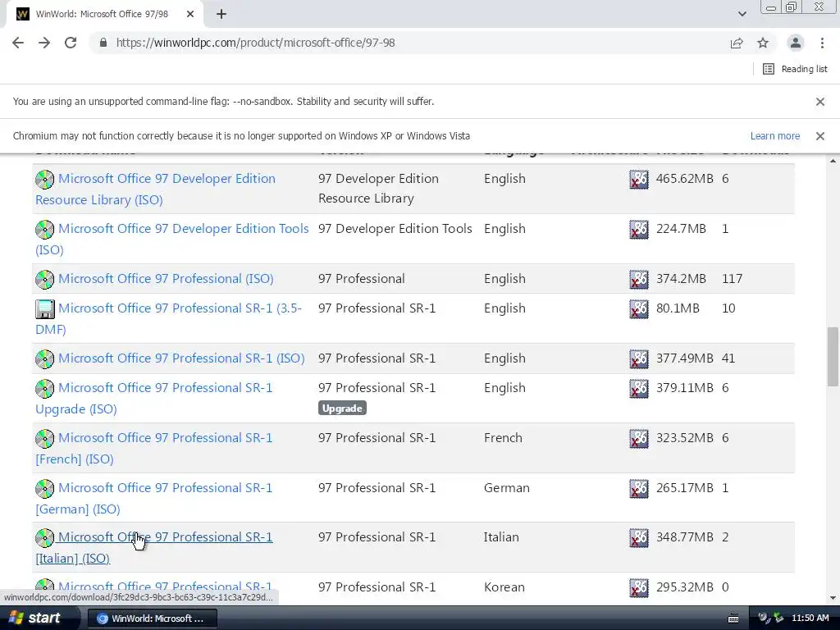View the site lock security icon
840x630 pixels.
(x=103, y=43)
